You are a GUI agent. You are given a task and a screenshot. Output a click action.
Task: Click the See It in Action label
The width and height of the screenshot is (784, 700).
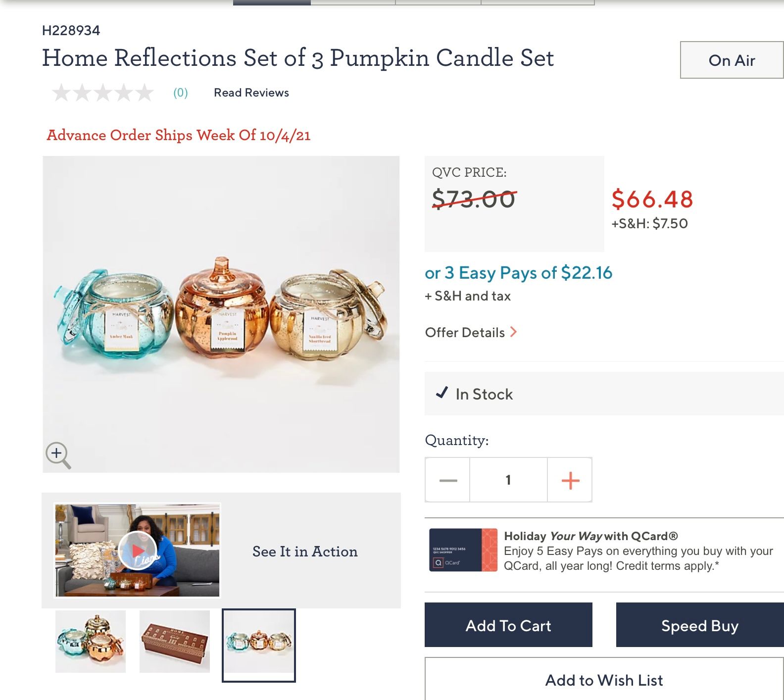click(305, 551)
